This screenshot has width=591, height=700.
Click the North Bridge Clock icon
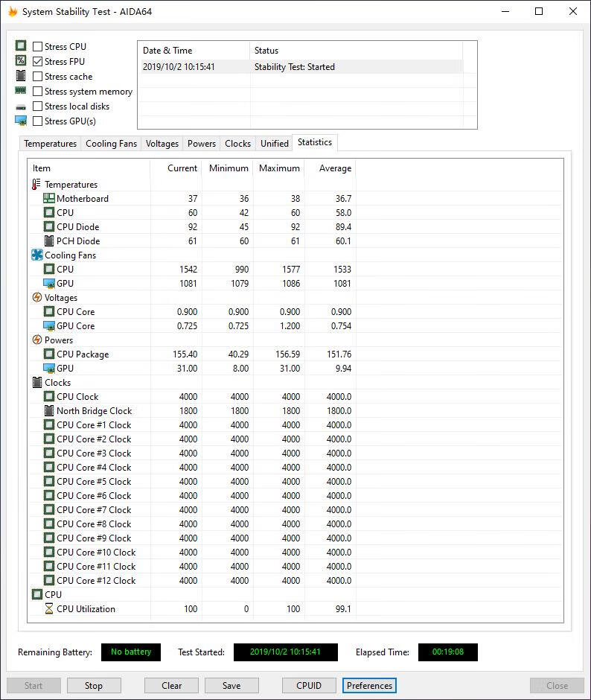(49, 410)
